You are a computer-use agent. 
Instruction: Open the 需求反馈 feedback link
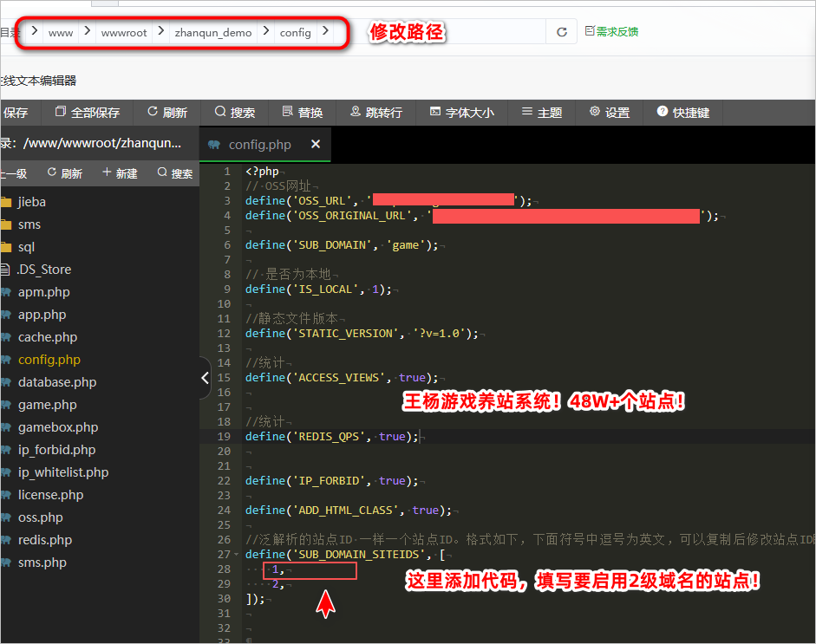(x=611, y=31)
